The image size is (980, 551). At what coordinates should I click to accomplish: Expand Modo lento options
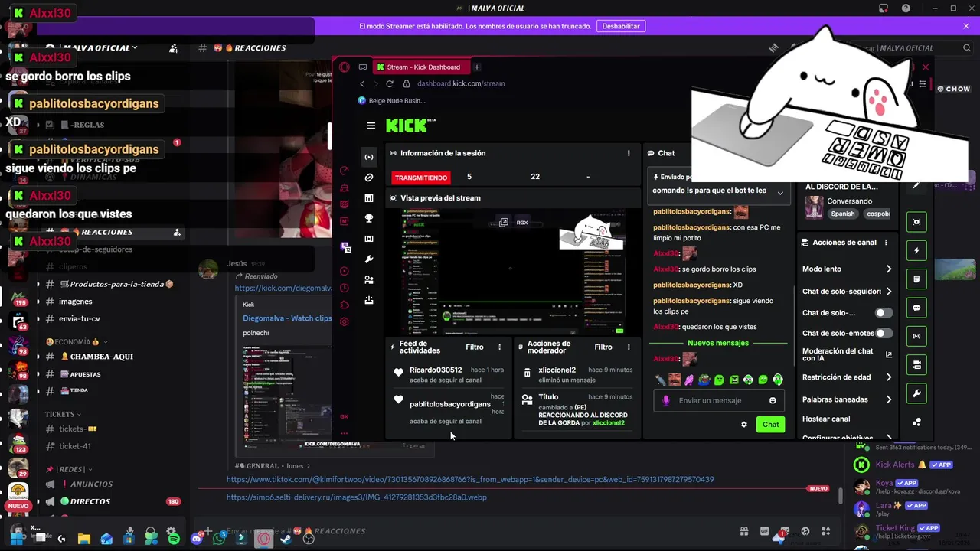(888, 269)
